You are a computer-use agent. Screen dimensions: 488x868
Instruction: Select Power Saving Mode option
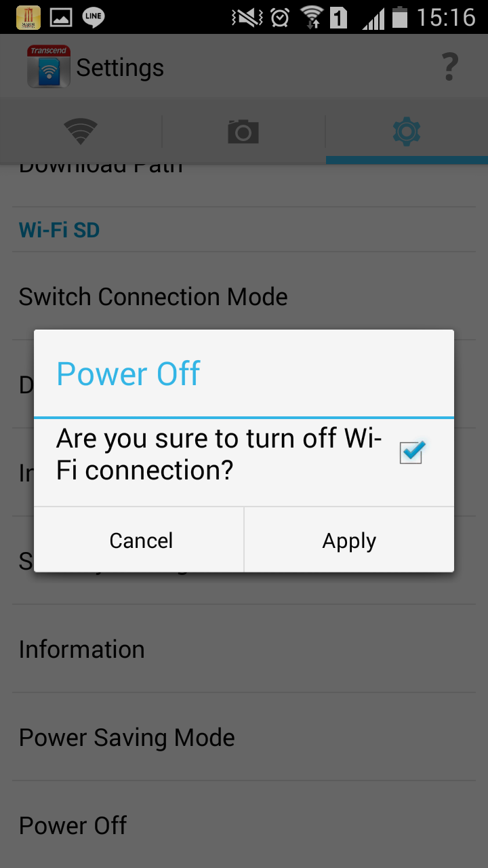pyautogui.click(x=244, y=737)
